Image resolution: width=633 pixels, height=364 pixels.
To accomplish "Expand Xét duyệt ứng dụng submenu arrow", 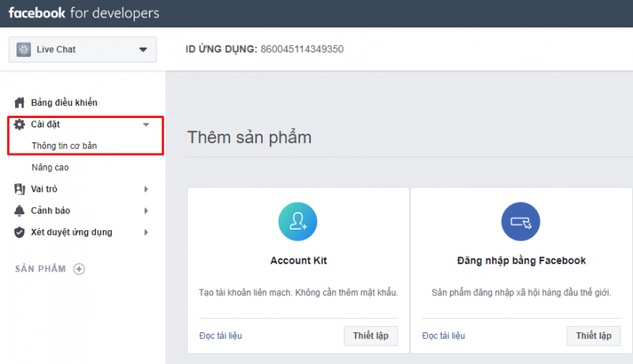I will click(x=146, y=232).
